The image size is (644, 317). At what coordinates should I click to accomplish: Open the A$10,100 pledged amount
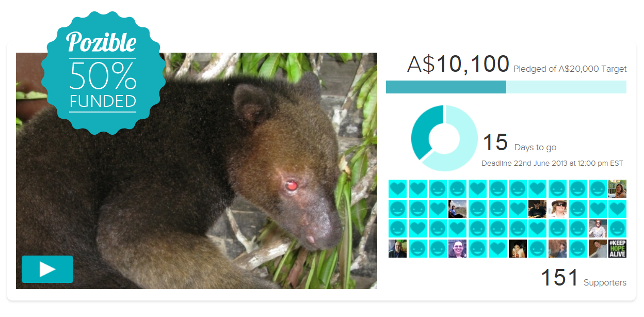click(458, 64)
